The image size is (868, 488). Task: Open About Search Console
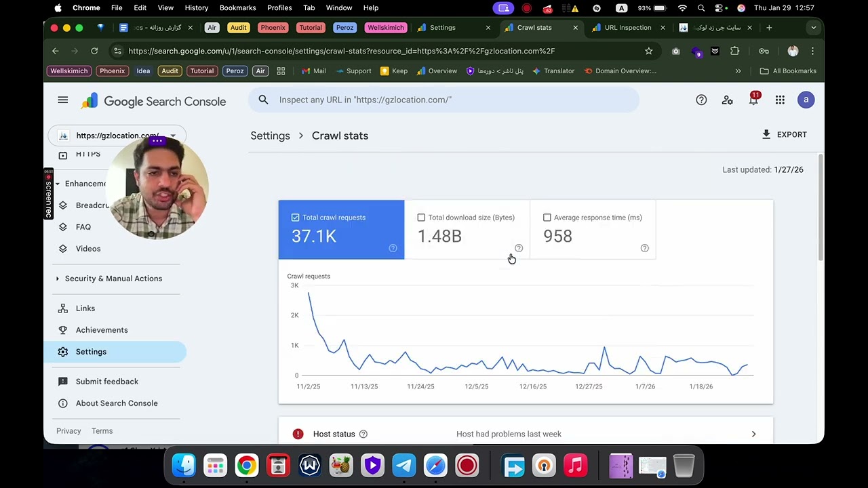click(117, 403)
